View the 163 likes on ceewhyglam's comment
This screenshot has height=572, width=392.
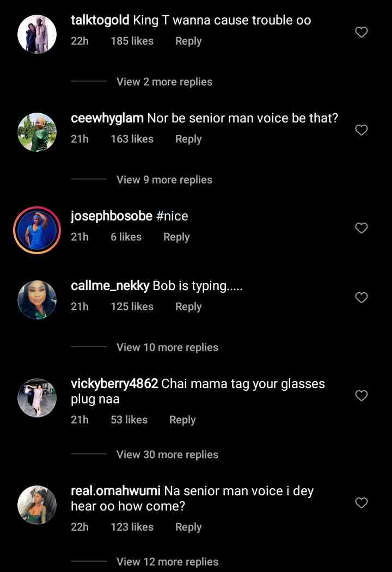(132, 139)
